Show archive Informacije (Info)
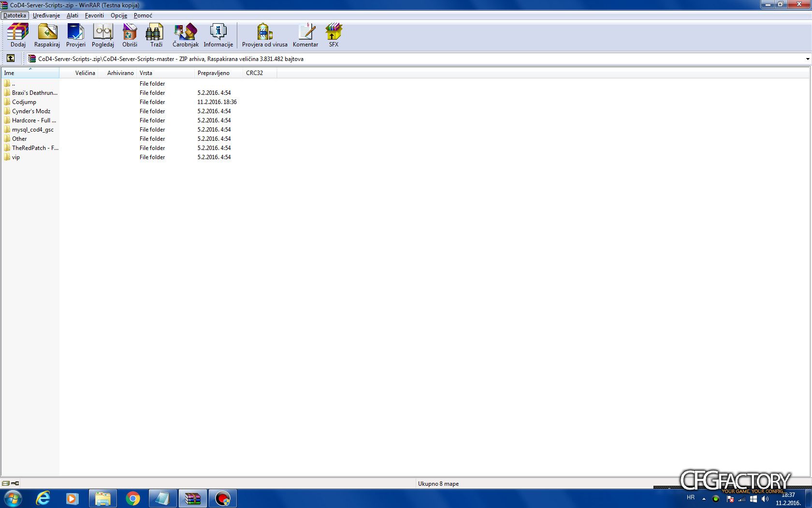The width and height of the screenshot is (812, 508). pyautogui.click(x=218, y=35)
